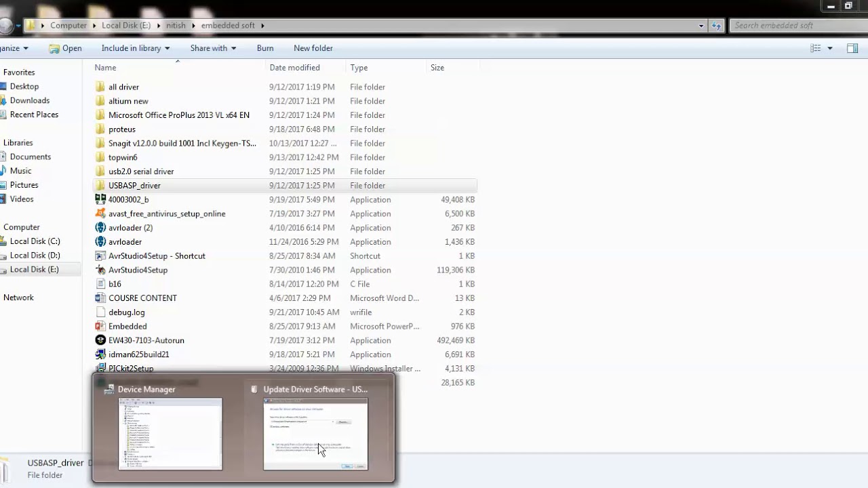
Task: Select the Embedded PowerPoint file icon
Action: coord(100,326)
